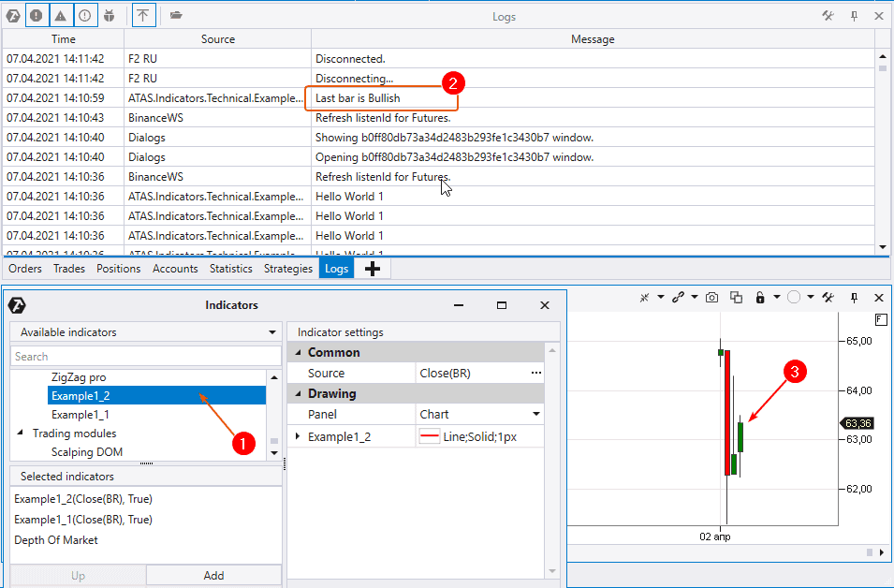Click the padlock icon on the chart toolbar
Screen dimensions: 894x588
coord(760,297)
